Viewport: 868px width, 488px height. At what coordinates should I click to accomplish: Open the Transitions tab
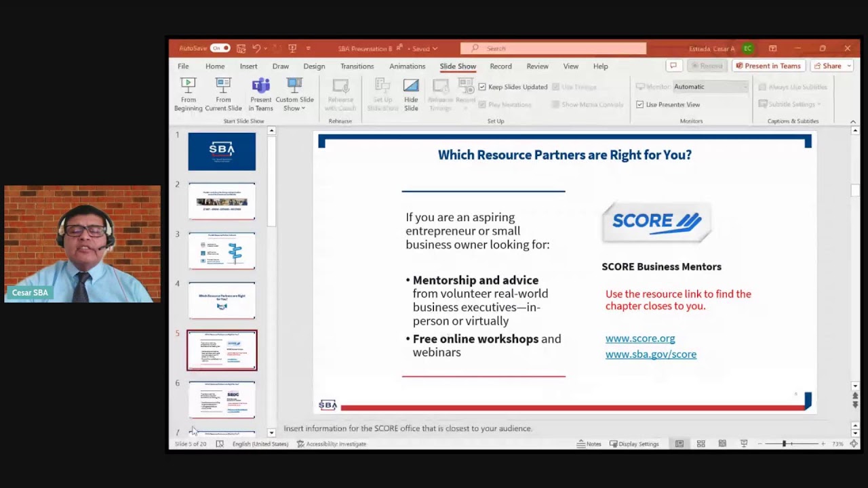[357, 66]
